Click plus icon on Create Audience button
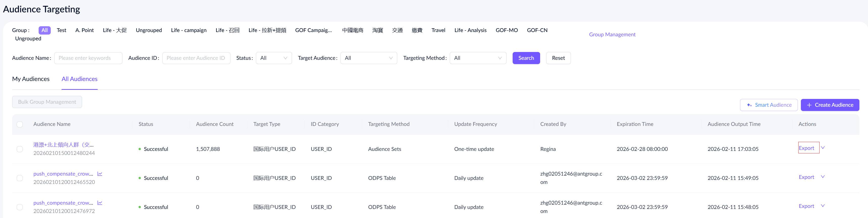The height and width of the screenshot is (218, 868). (809, 105)
